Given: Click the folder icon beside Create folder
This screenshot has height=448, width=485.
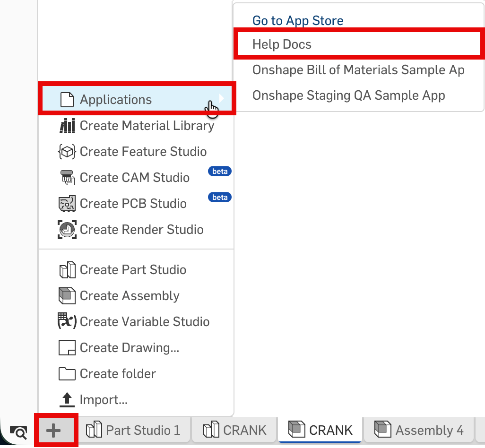Looking at the screenshot, I should (x=67, y=373).
